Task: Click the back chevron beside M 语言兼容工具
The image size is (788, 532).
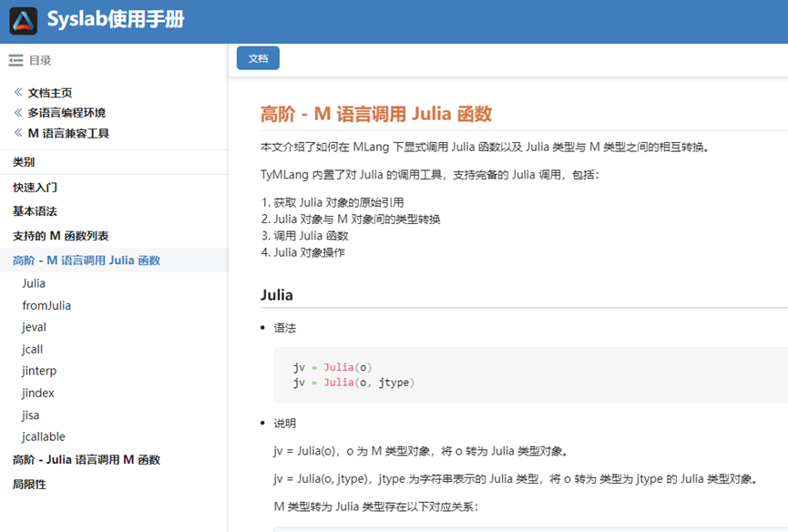Action: [x=18, y=133]
